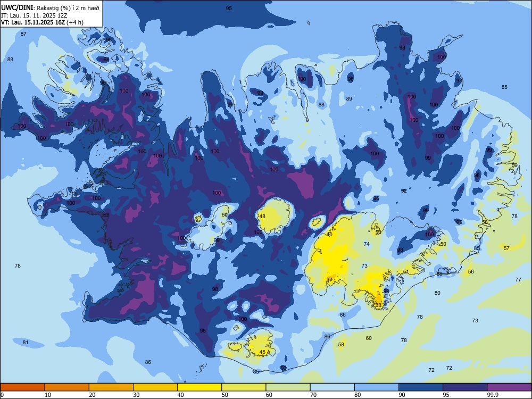
Task: Click the 87 value over the sea
Action: click(x=23, y=34)
